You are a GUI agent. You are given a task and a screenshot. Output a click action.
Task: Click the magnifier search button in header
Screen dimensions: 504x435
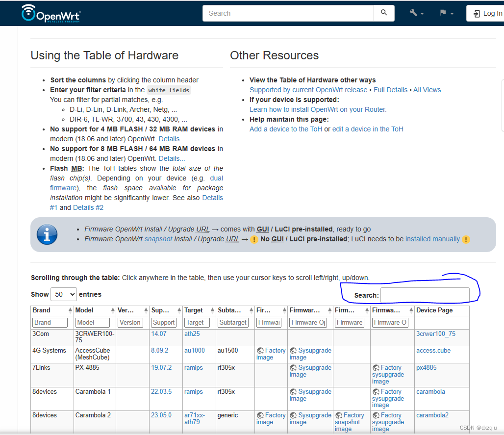point(384,13)
